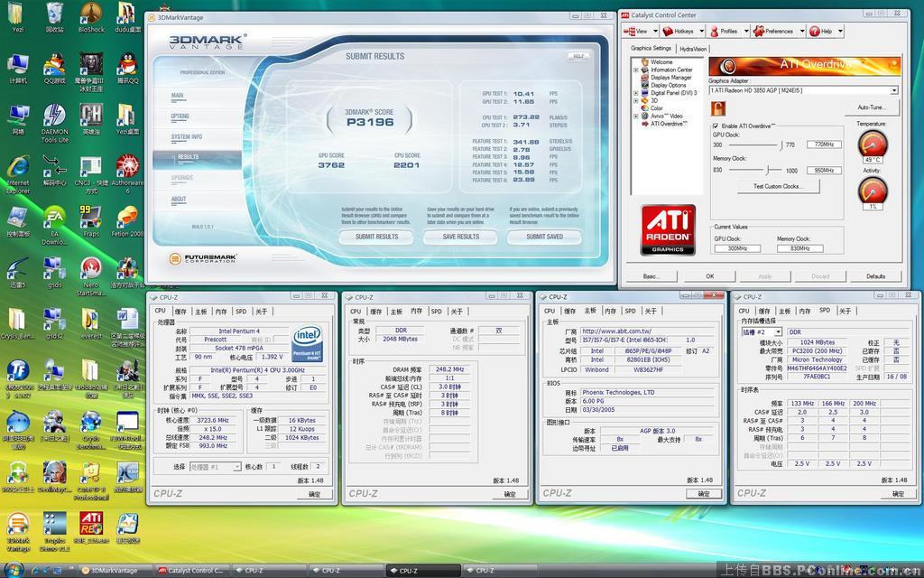Open the Graphics Adapter dropdown
The height and width of the screenshot is (578, 924).
tap(894, 90)
